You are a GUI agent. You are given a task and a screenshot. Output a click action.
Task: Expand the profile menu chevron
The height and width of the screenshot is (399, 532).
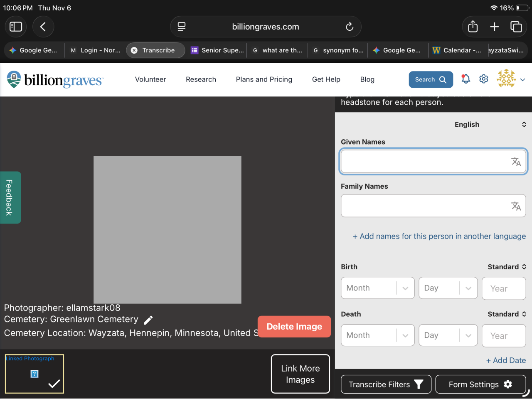tap(523, 79)
